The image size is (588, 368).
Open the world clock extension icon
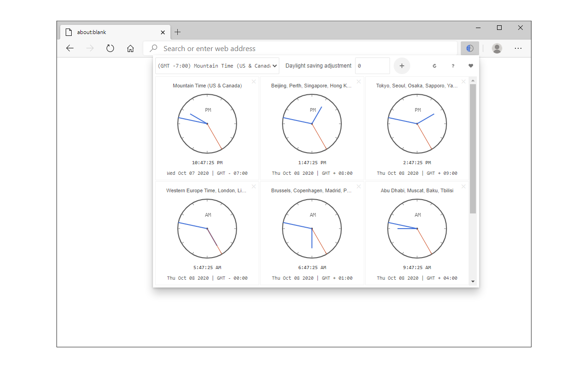click(469, 48)
